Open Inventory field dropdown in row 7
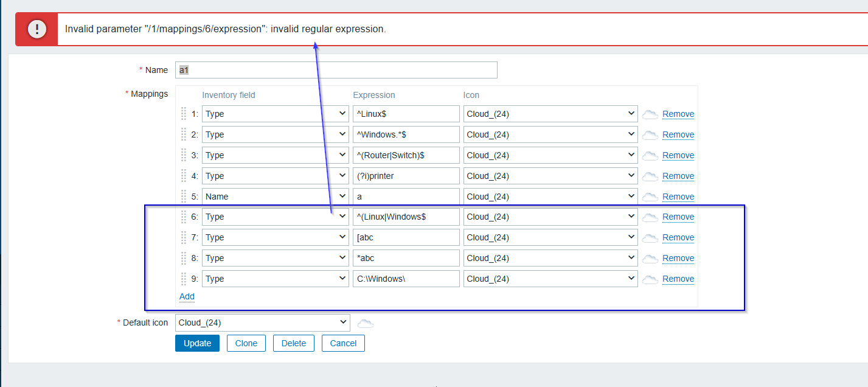 (x=275, y=237)
